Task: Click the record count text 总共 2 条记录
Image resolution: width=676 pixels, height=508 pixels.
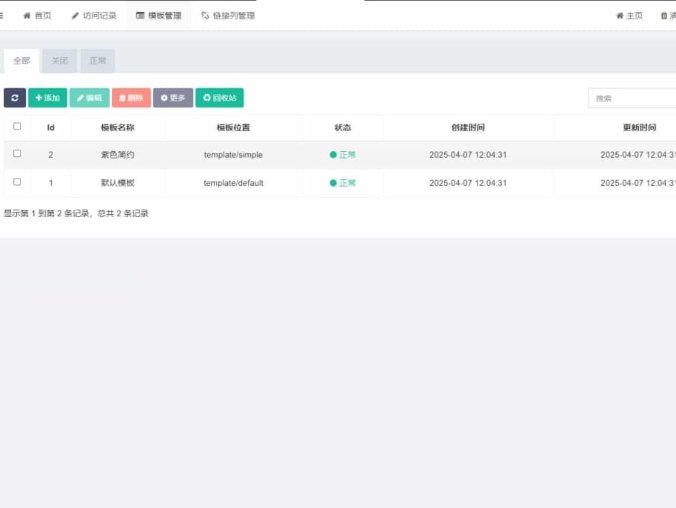Action: 123,213
